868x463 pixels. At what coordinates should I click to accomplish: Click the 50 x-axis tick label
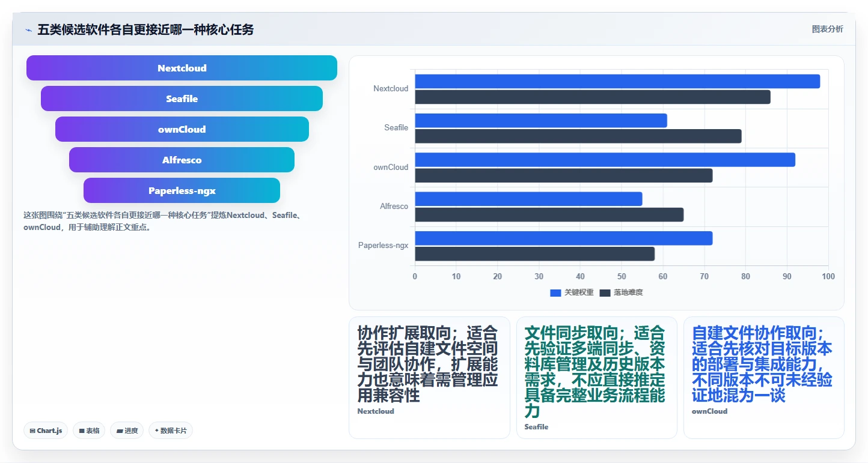click(x=622, y=276)
